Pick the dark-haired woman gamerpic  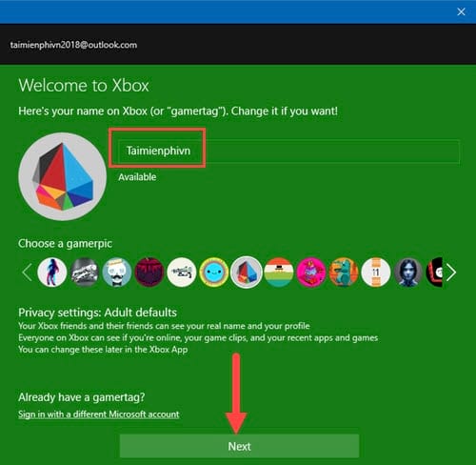click(408, 273)
